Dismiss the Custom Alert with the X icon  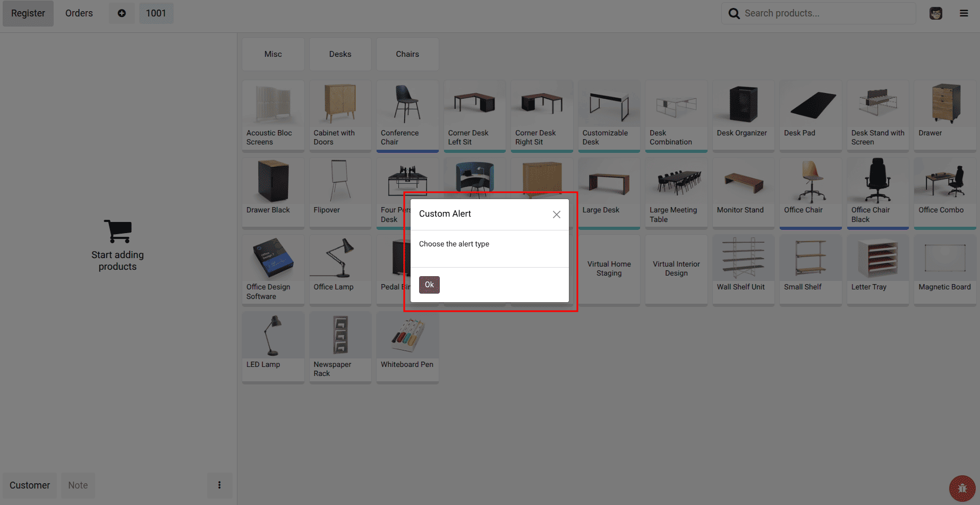[x=556, y=214]
